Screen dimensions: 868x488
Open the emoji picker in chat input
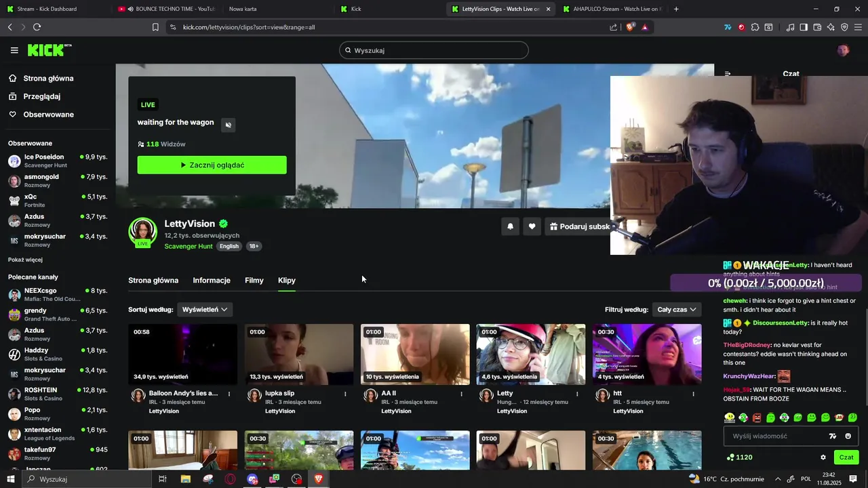click(848, 436)
